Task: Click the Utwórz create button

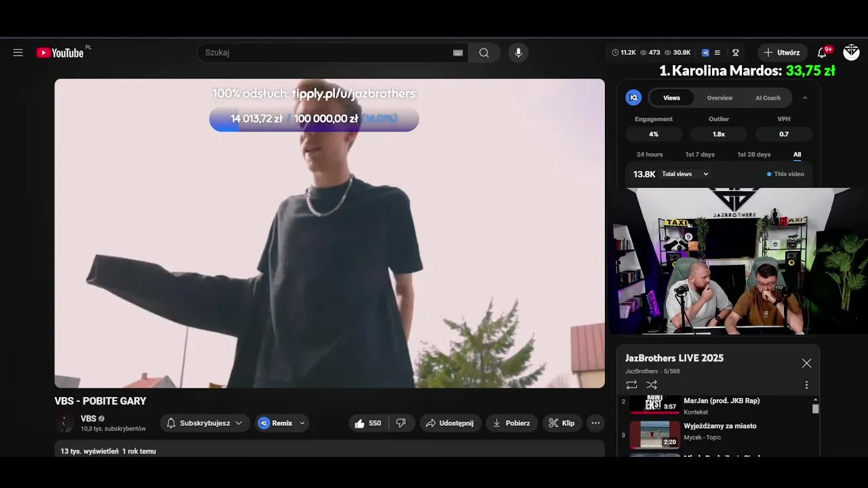Action: tap(782, 52)
